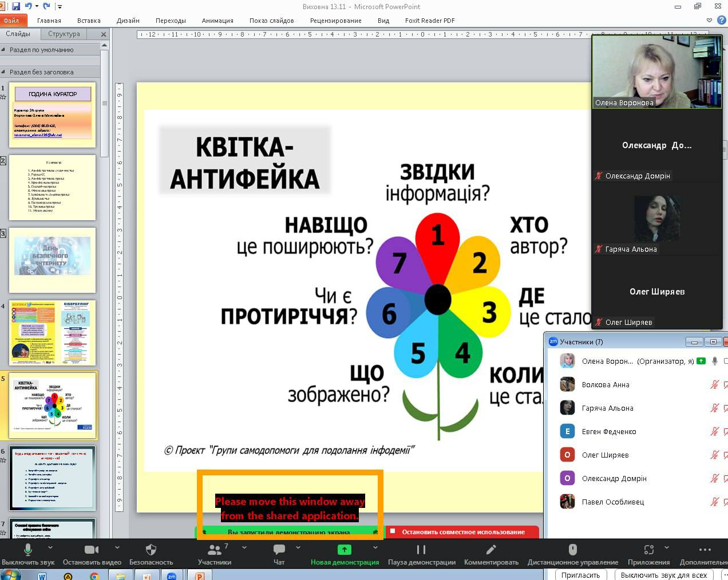Open the Zoom Chat icon
Image resolution: width=728 pixels, height=580 pixels.
[279, 550]
